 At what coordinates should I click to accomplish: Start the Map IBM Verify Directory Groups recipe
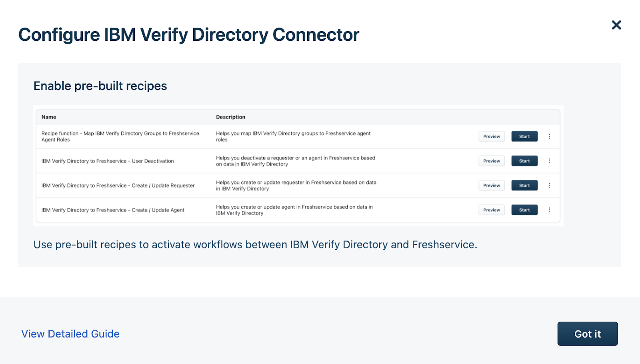[x=524, y=136]
